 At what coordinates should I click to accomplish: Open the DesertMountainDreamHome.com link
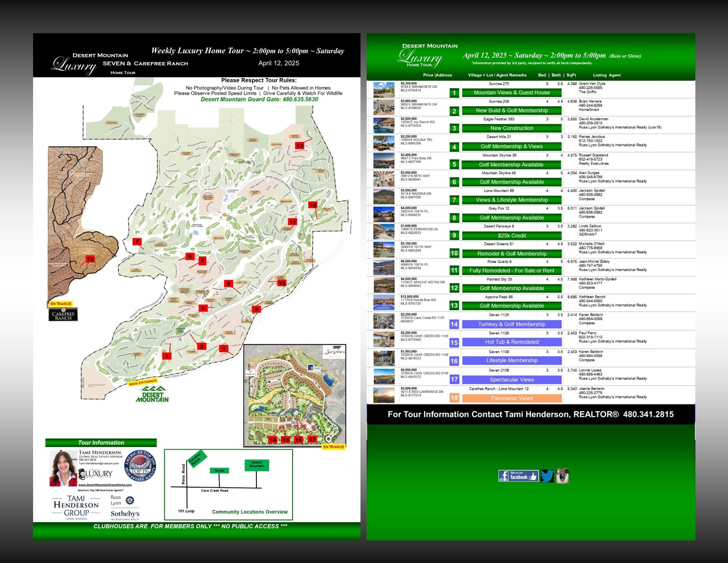[105, 485]
